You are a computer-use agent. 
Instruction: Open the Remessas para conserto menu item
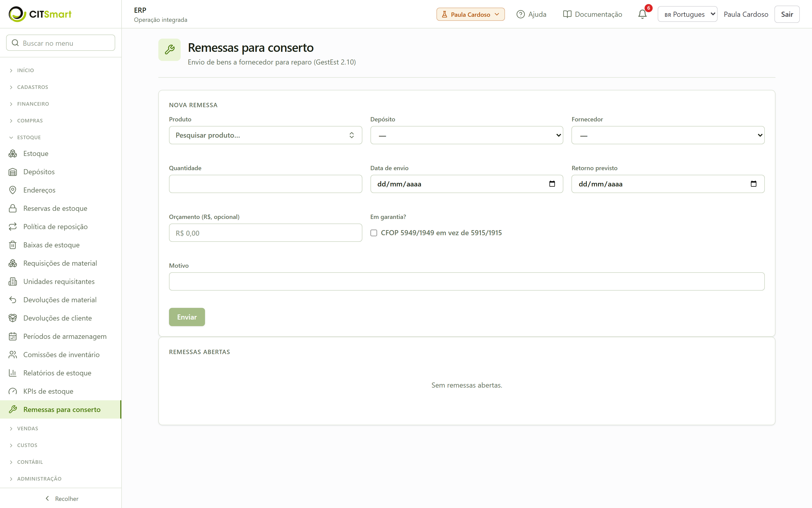pos(60,409)
